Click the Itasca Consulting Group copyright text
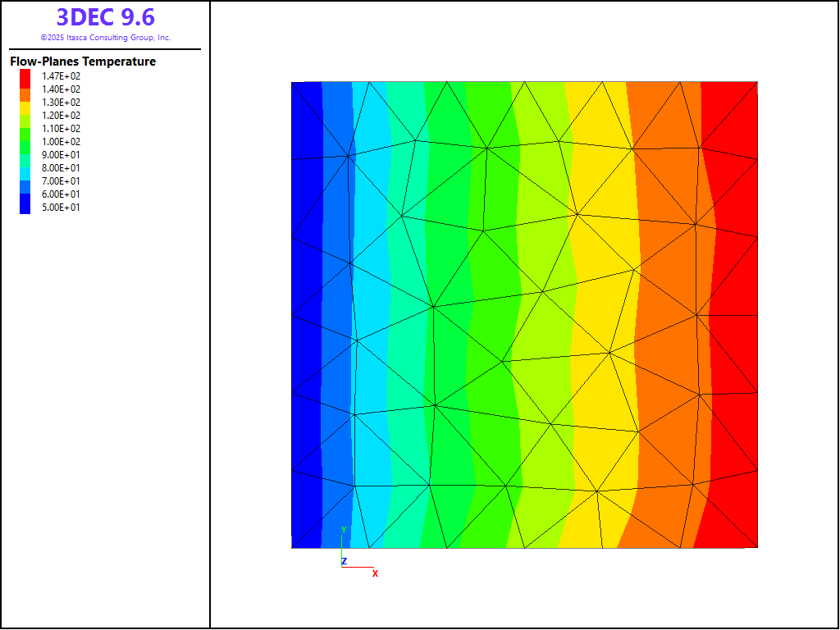This screenshot has height=630, width=840. tap(105, 38)
